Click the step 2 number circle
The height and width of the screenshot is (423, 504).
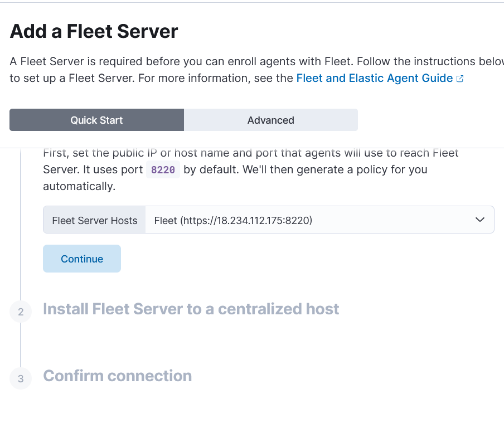(x=21, y=312)
